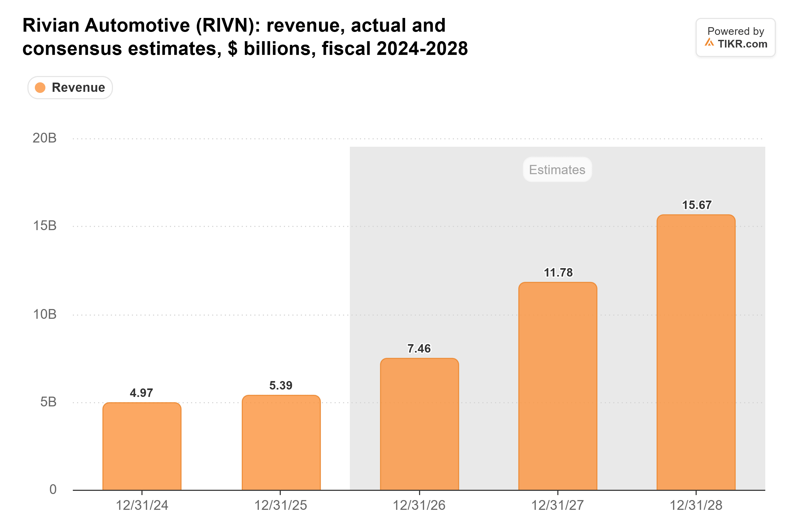This screenshot has width=798, height=532.
Task: Click the 12/31/28 x-axis date
Action: (696, 506)
